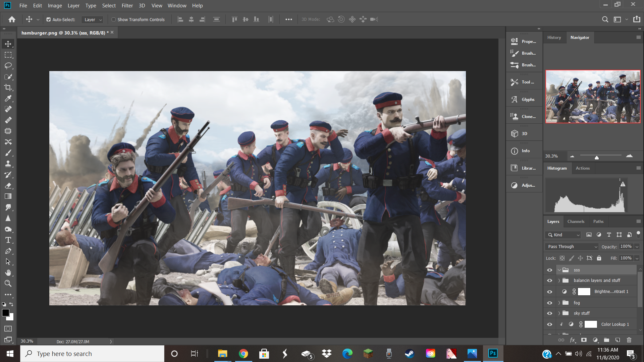Select the Crop tool

pos(8,87)
